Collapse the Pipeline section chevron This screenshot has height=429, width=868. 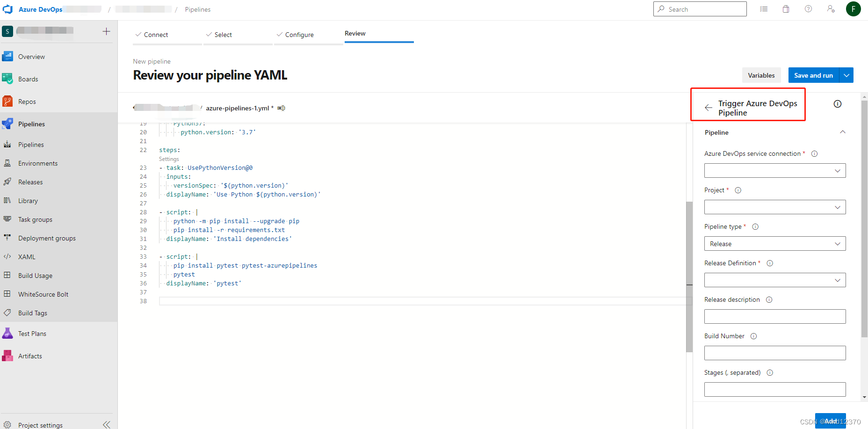click(x=843, y=132)
